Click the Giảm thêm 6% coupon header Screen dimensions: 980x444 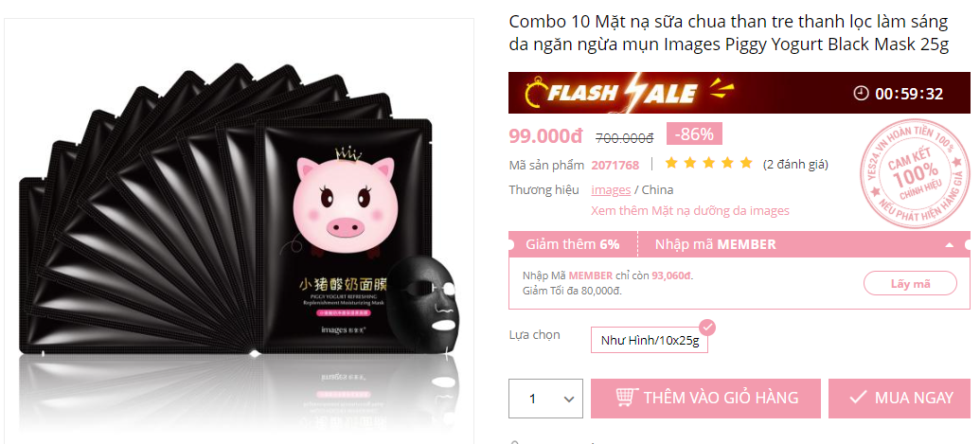573,244
